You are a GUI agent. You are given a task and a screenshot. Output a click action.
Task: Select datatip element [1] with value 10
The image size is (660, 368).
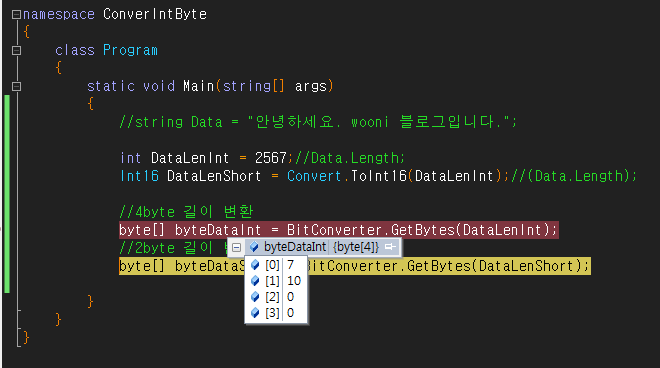(276, 281)
